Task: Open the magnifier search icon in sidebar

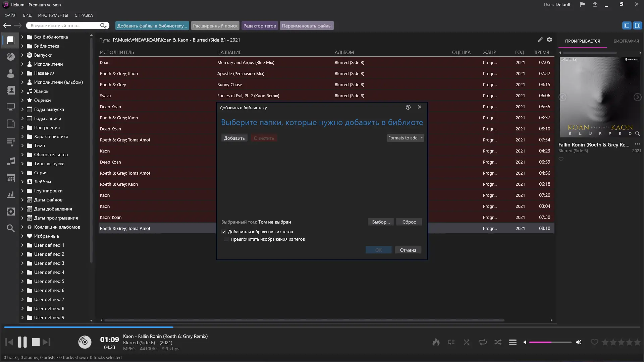Action: [x=11, y=229]
